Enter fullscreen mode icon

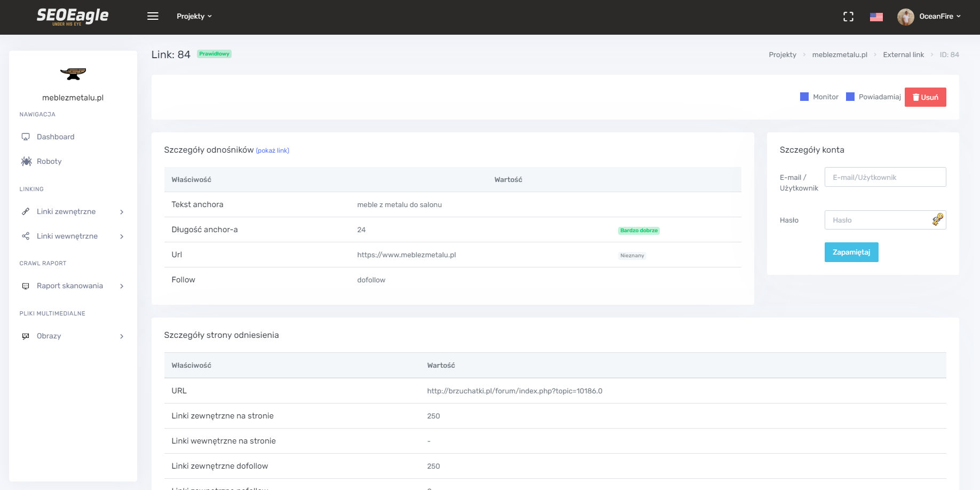[x=848, y=17]
